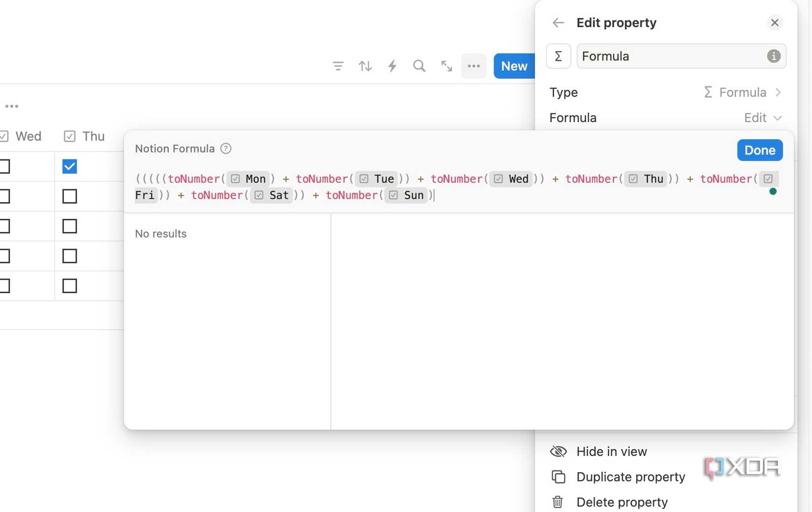Screen dimensions: 812x512
Task: Click the toNumber function before the Wed chip
Action: pyautogui.click(x=457, y=179)
